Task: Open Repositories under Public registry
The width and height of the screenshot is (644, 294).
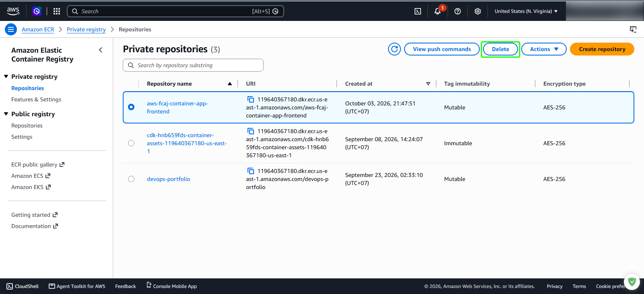Action: (x=27, y=125)
